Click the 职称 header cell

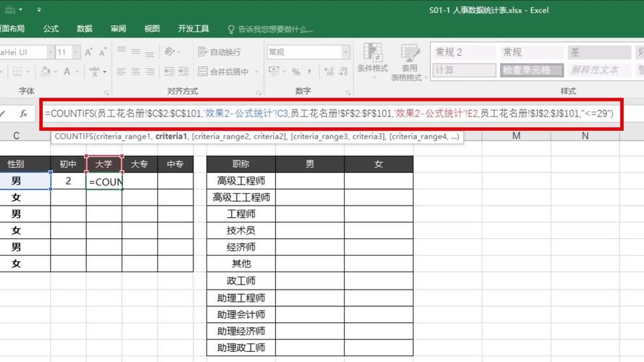(x=241, y=164)
